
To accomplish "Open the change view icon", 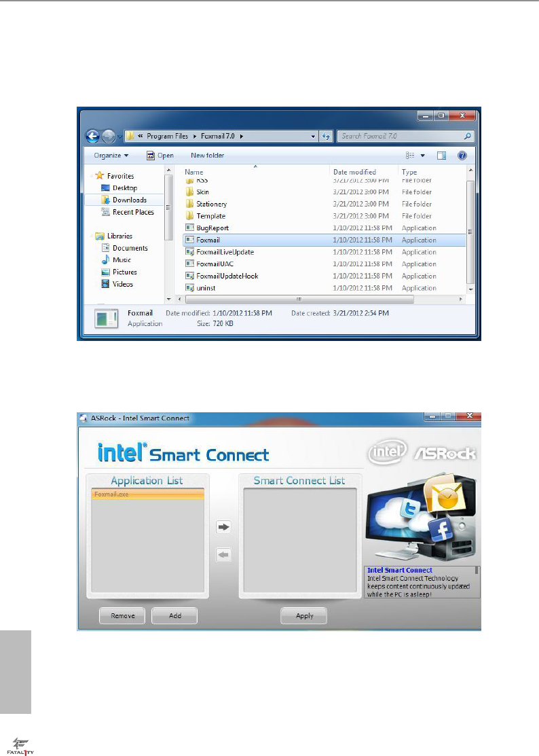I will [x=410, y=156].
